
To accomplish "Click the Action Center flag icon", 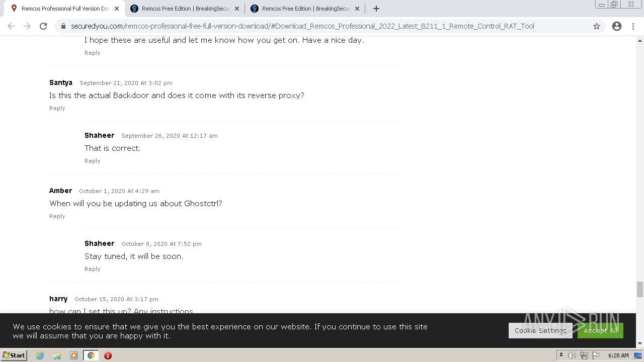I will point(596,355).
